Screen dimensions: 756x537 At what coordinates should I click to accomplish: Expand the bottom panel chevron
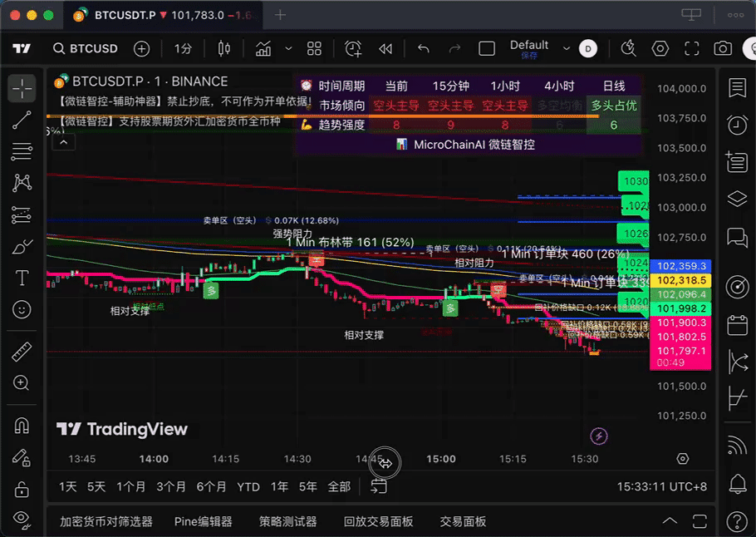coord(670,521)
